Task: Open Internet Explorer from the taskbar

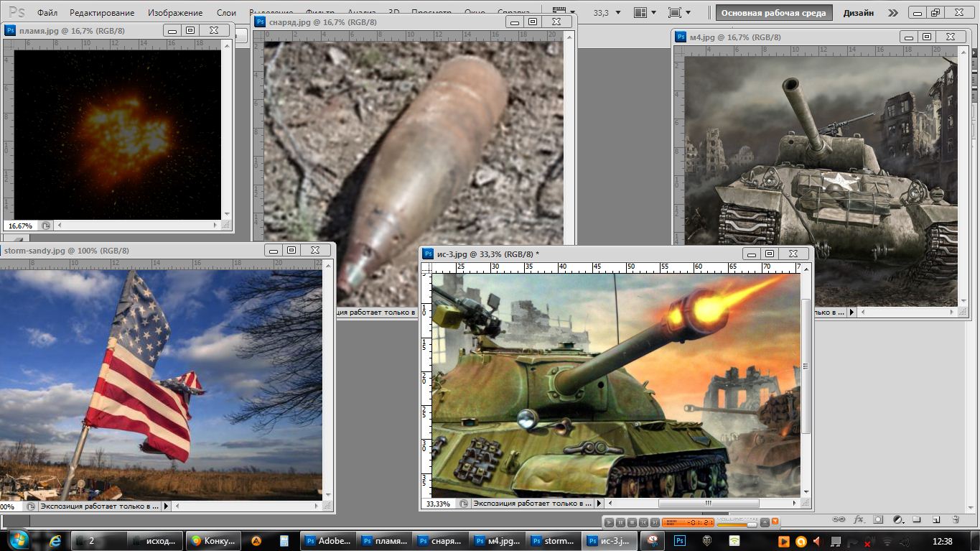Action: (x=55, y=541)
